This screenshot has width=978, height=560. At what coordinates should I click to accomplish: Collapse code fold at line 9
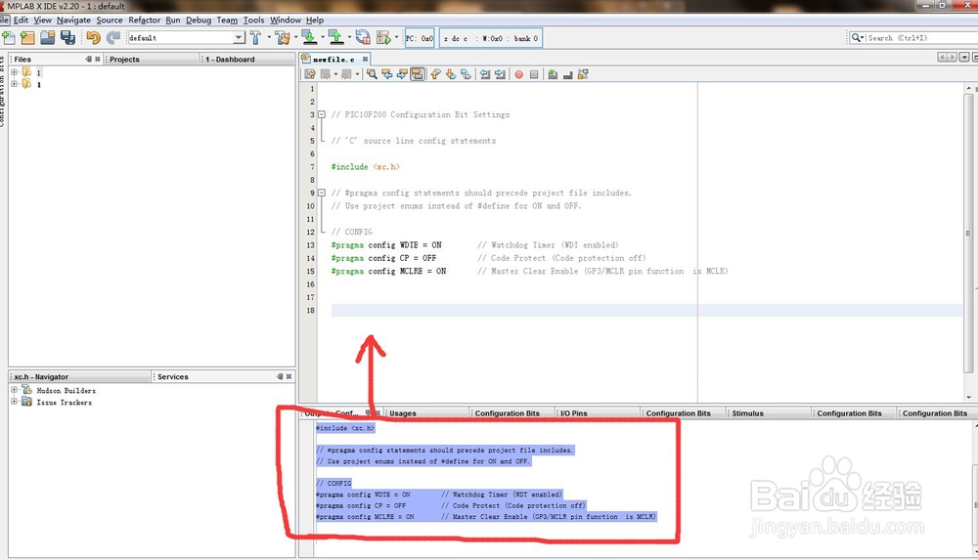(322, 193)
